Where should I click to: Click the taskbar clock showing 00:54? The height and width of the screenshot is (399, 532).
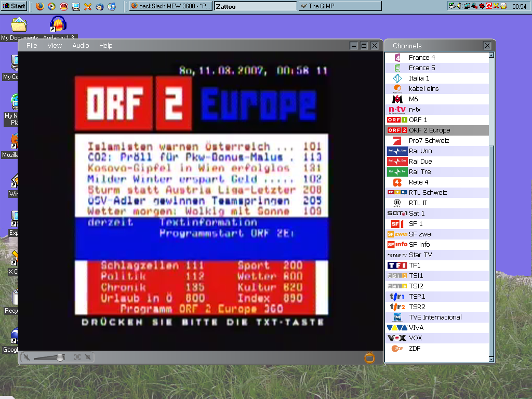click(519, 6)
